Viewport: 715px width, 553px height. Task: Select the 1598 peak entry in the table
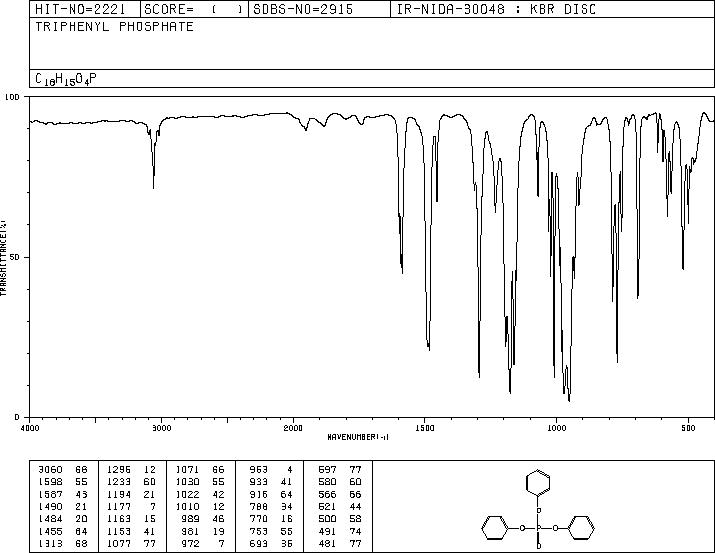63,481
